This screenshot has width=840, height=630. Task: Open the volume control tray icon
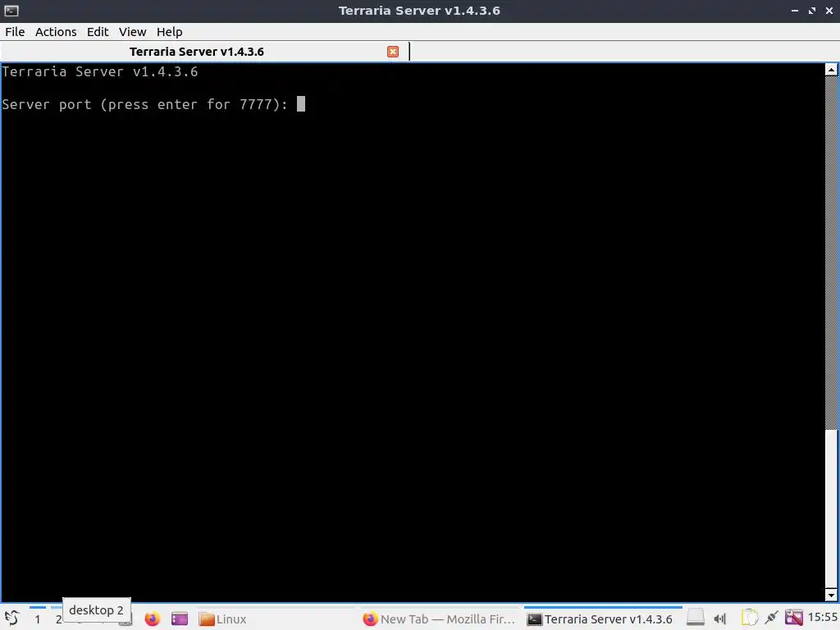720,619
